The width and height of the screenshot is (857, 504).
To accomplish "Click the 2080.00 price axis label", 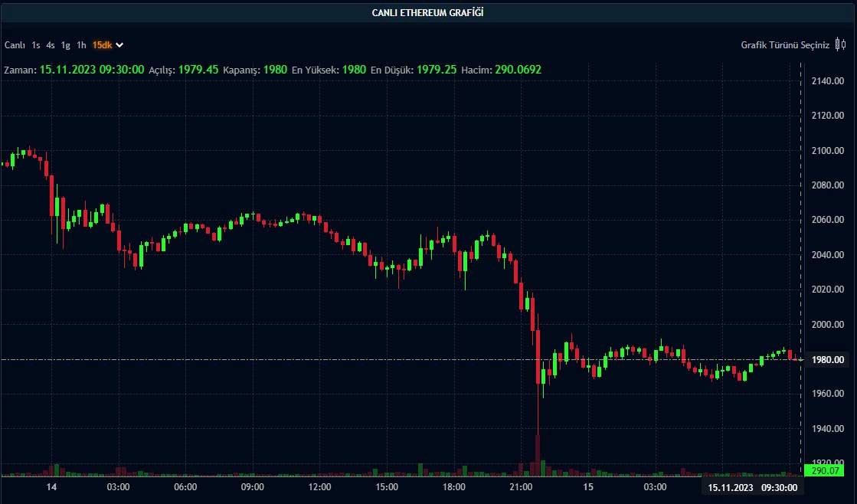I will coord(827,185).
